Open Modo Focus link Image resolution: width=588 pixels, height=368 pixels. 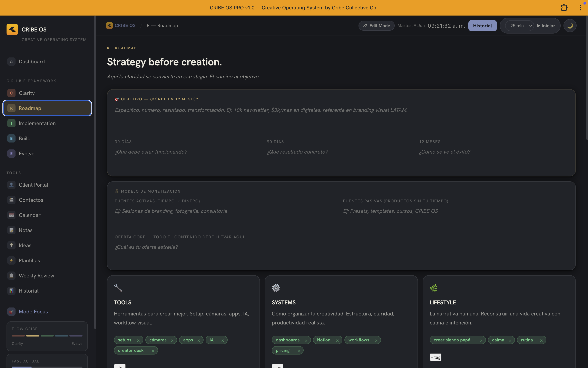pyautogui.click(x=47, y=312)
